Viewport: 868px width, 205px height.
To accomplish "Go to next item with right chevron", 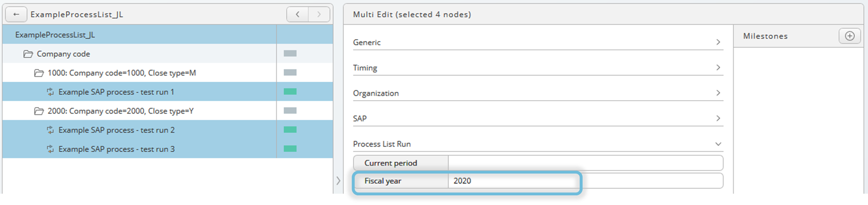I will point(319,14).
